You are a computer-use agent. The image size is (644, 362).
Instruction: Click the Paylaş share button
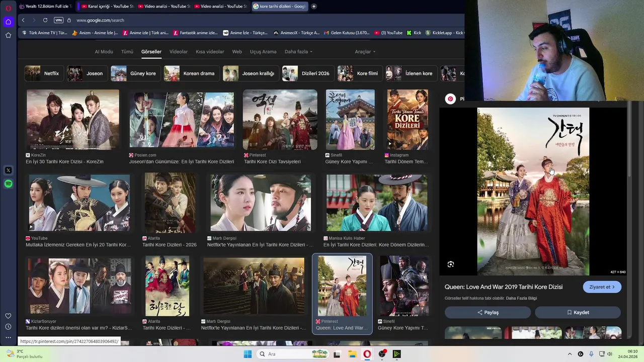click(488, 312)
